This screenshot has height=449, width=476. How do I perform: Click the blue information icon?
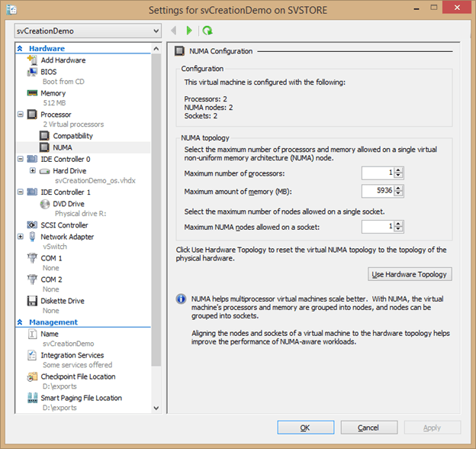tap(181, 299)
